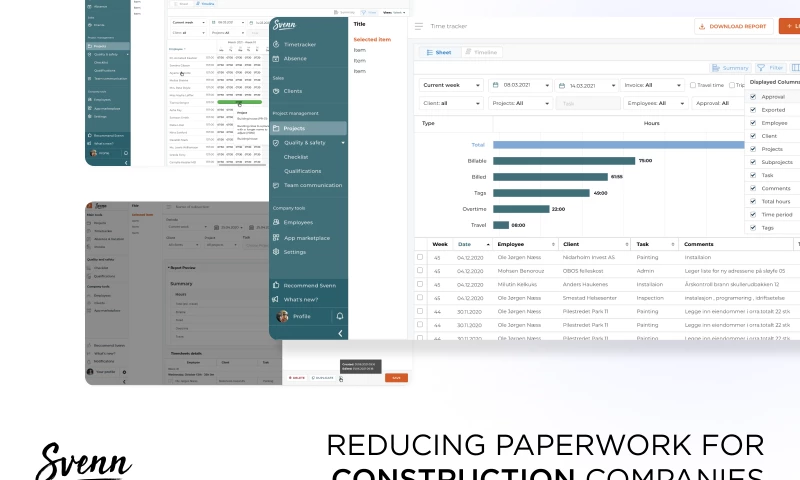Open the Employees: All dropdown

pos(656,103)
